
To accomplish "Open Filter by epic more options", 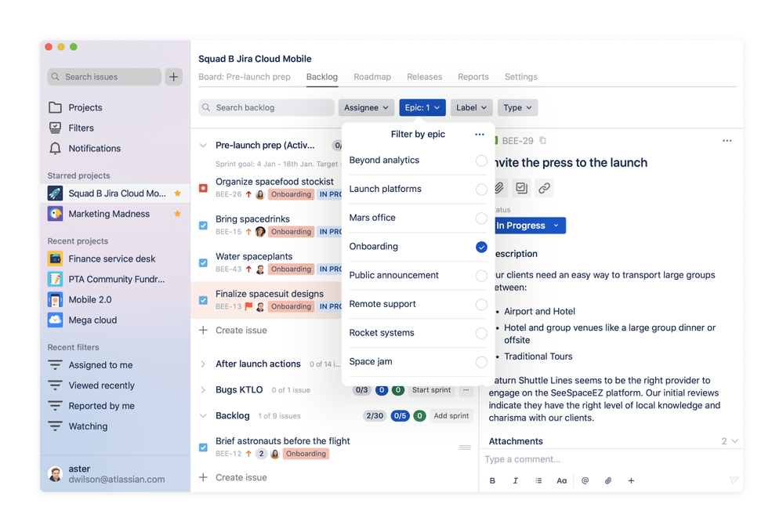I will [x=480, y=134].
